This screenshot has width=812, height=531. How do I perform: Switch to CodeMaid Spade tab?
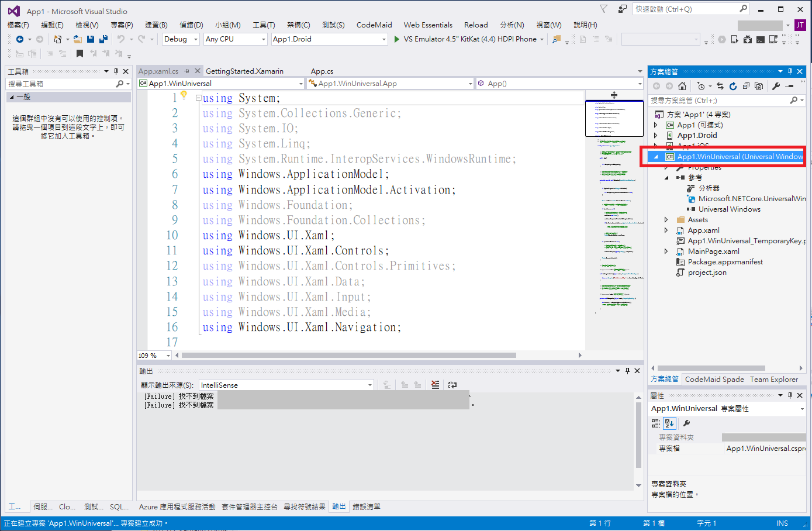pyautogui.click(x=714, y=380)
